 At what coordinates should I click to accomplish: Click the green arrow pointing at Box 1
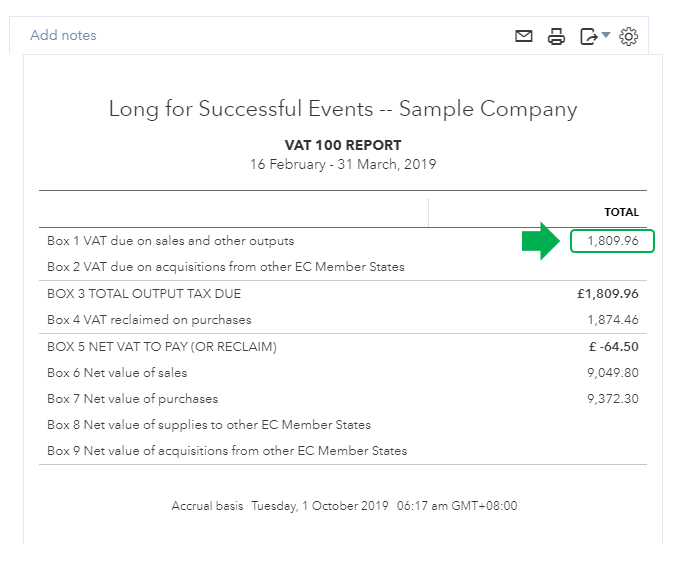pos(542,242)
